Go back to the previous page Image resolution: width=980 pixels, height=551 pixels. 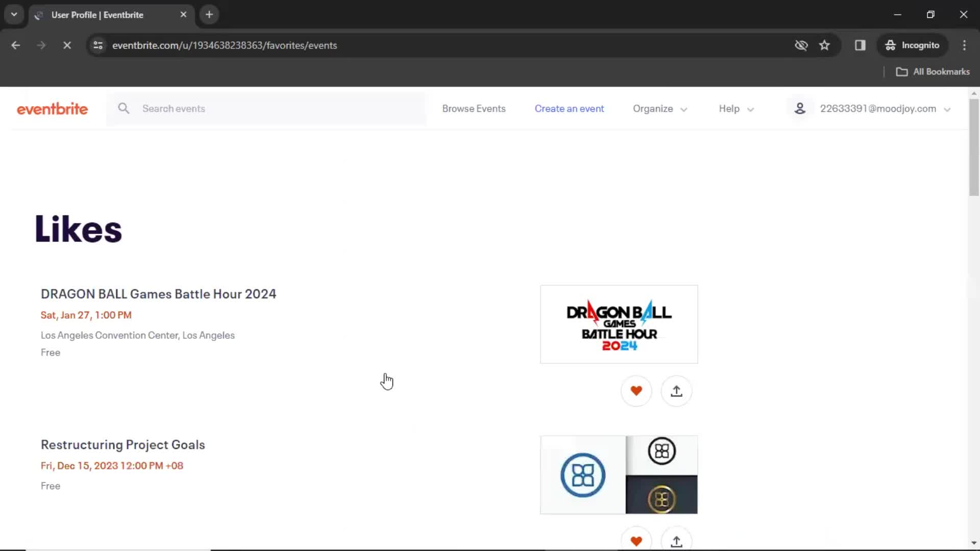[16, 45]
